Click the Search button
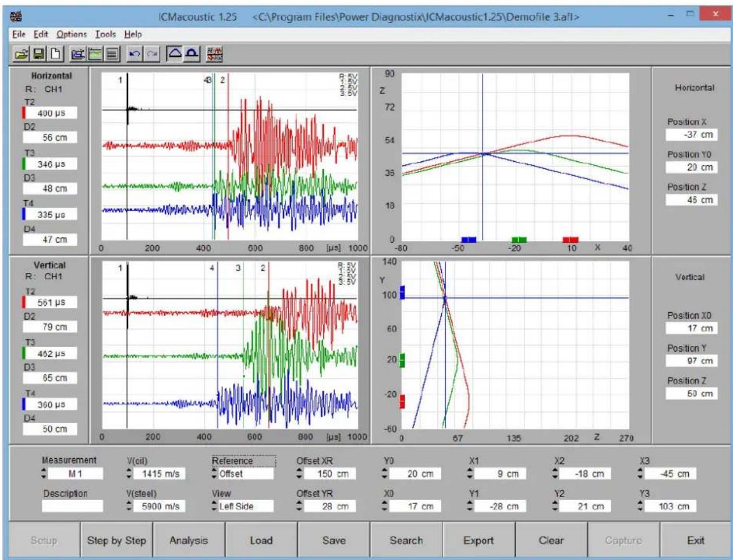 click(406, 540)
